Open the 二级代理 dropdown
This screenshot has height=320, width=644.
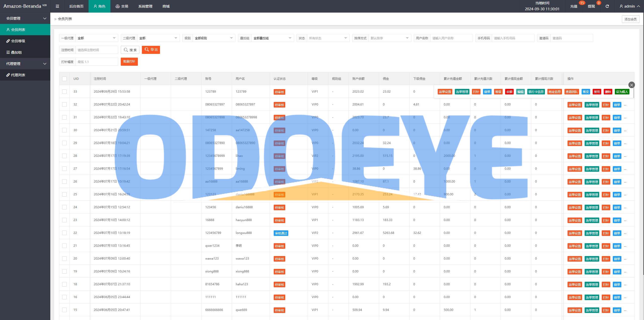pyautogui.click(x=158, y=38)
